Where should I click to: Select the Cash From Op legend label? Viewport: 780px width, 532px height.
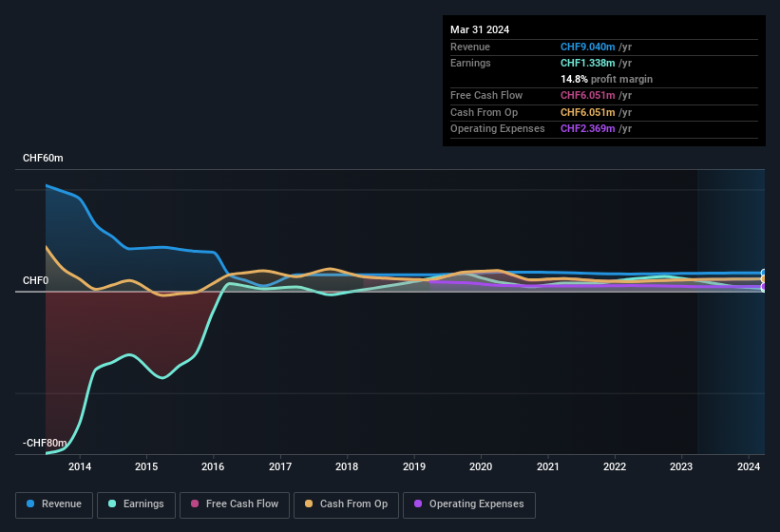tap(353, 503)
